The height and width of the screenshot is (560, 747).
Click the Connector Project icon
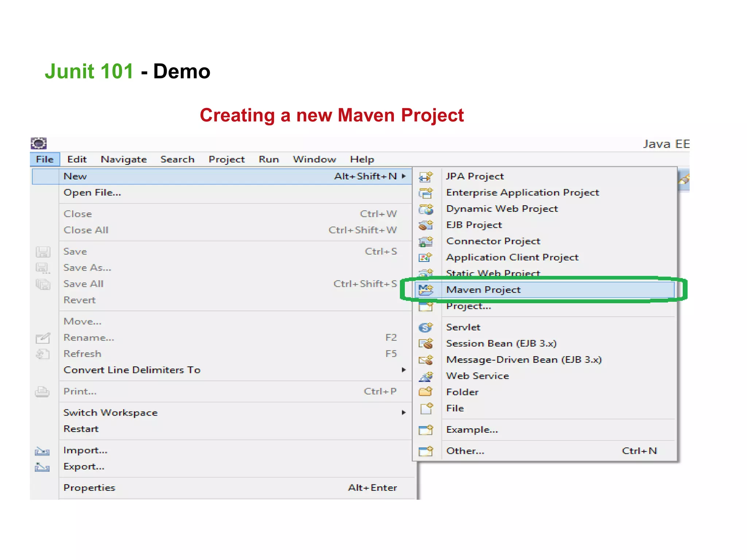point(426,241)
